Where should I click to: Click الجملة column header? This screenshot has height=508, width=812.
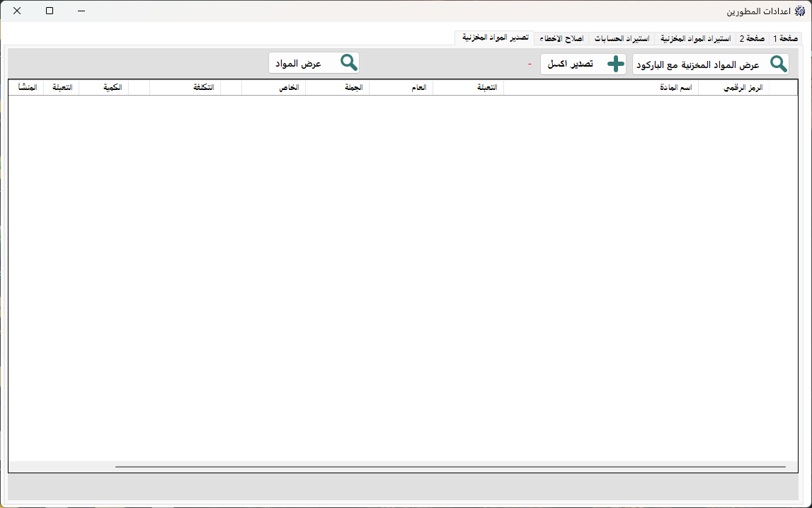pyautogui.click(x=337, y=88)
